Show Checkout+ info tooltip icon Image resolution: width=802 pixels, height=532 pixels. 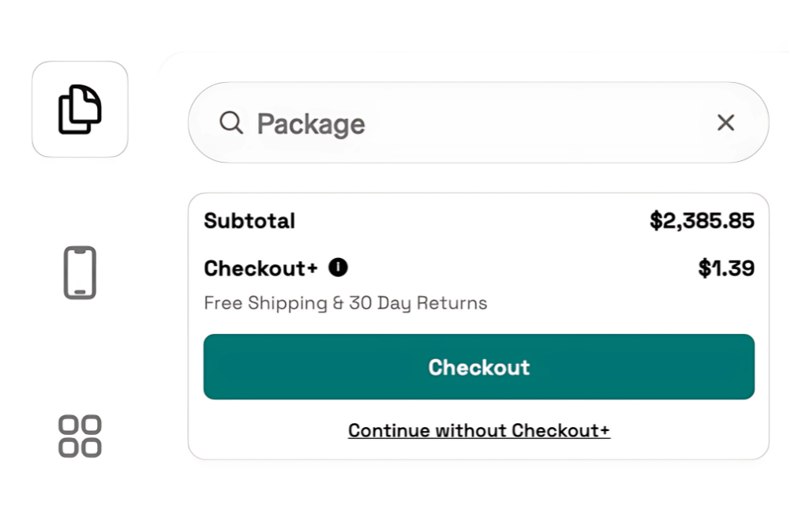pyautogui.click(x=338, y=267)
